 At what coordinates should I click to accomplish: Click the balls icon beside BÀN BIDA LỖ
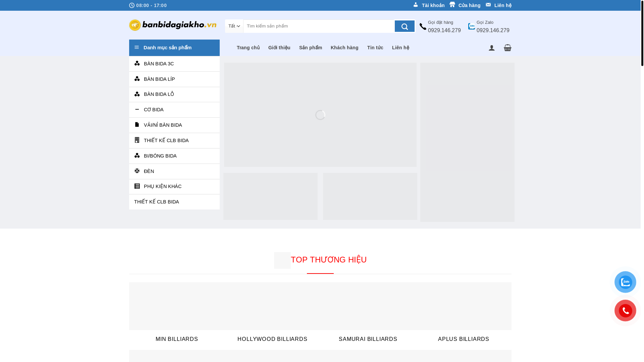pyautogui.click(x=137, y=94)
